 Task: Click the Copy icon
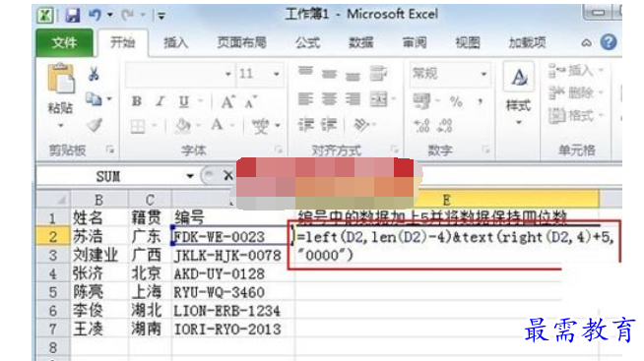click(x=95, y=99)
